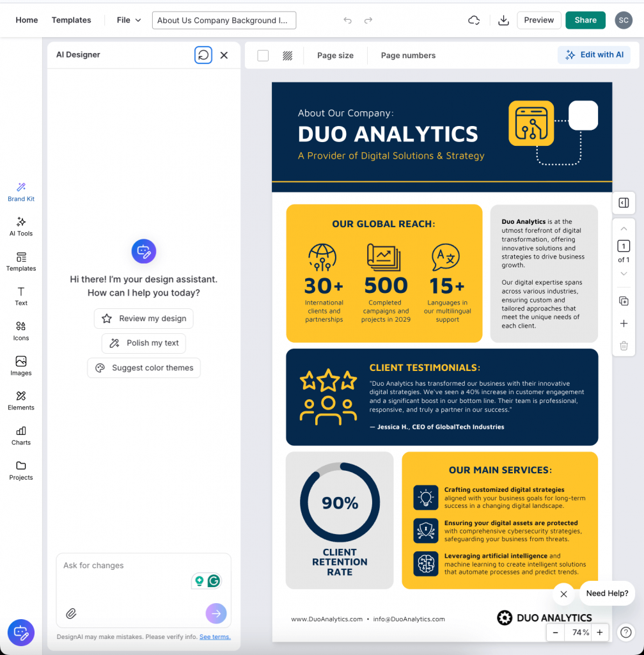Download the design using the download icon

(503, 20)
